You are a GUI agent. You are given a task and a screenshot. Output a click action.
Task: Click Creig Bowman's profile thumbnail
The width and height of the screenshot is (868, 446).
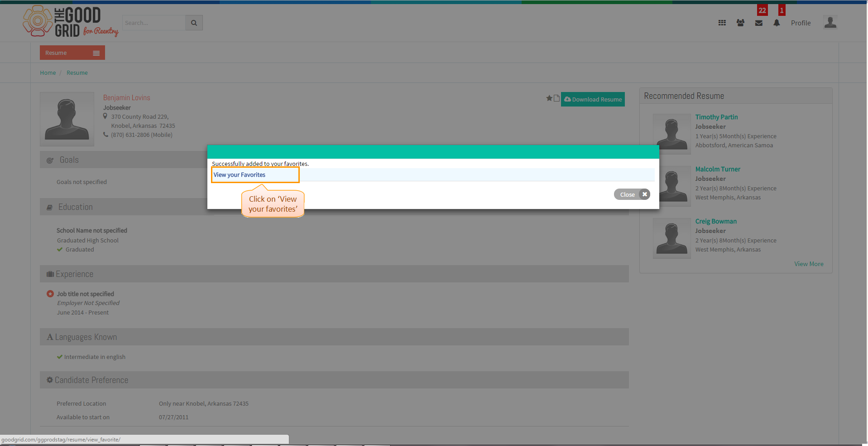671,238
